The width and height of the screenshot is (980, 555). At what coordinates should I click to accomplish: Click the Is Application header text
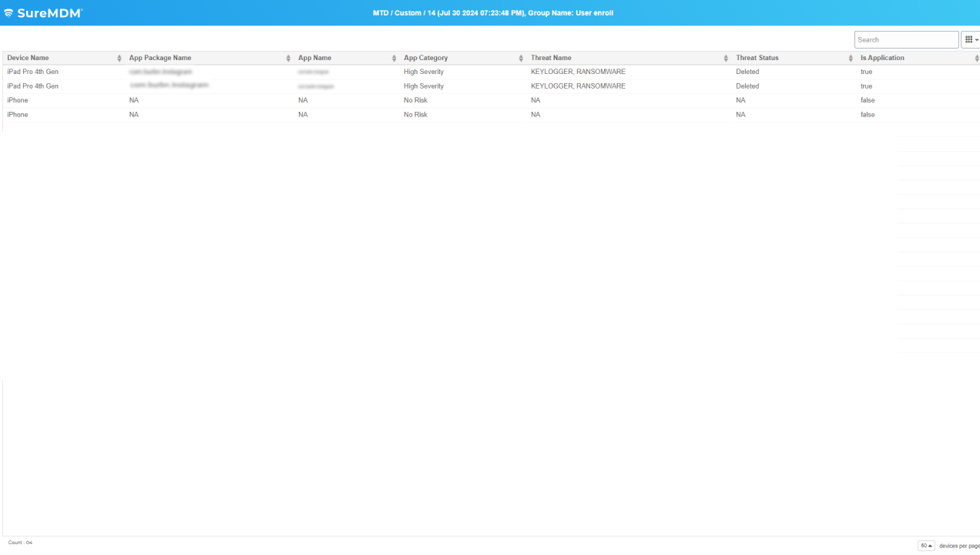(882, 58)
